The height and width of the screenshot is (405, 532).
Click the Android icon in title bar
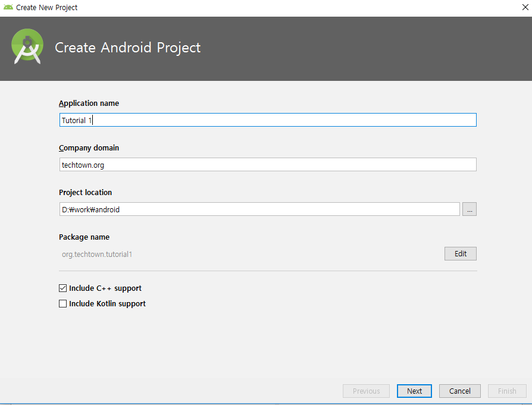coord(8,7)
